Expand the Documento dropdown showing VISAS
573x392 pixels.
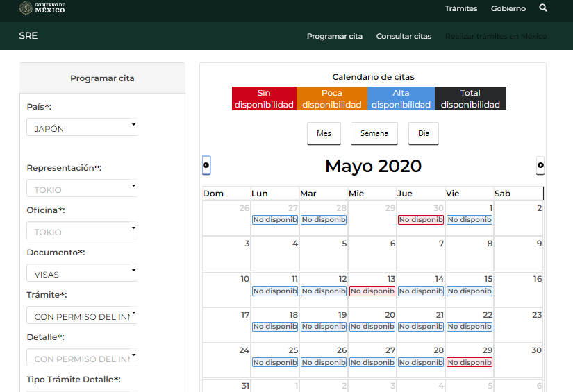tap(82, 273)
